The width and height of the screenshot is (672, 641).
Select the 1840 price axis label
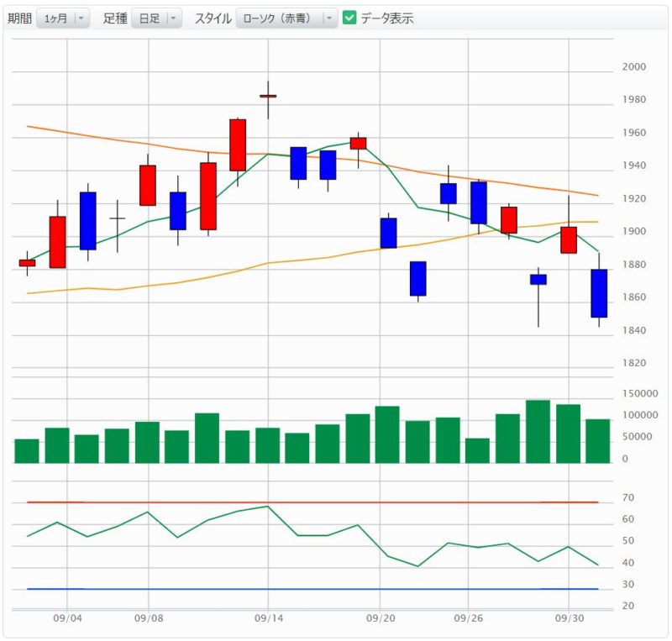pyautogui.click(x=634, y=330)
